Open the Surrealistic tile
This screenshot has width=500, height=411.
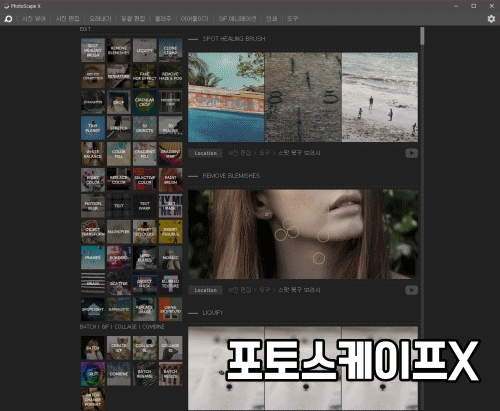click(x=119, y=309)
